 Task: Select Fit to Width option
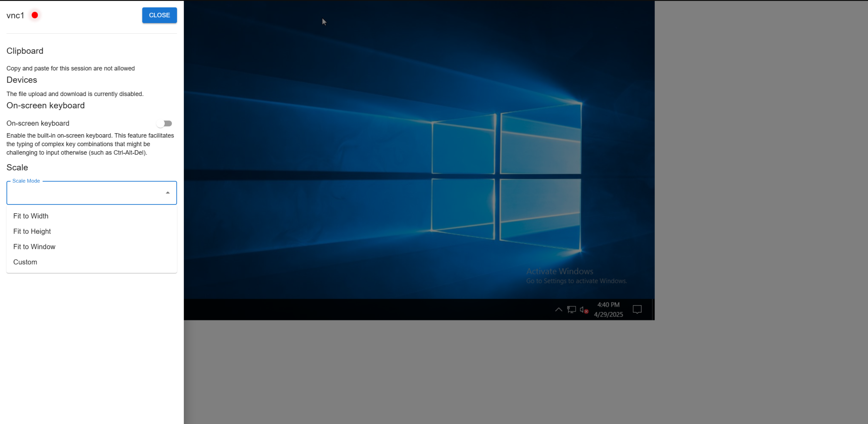(92, 216)
